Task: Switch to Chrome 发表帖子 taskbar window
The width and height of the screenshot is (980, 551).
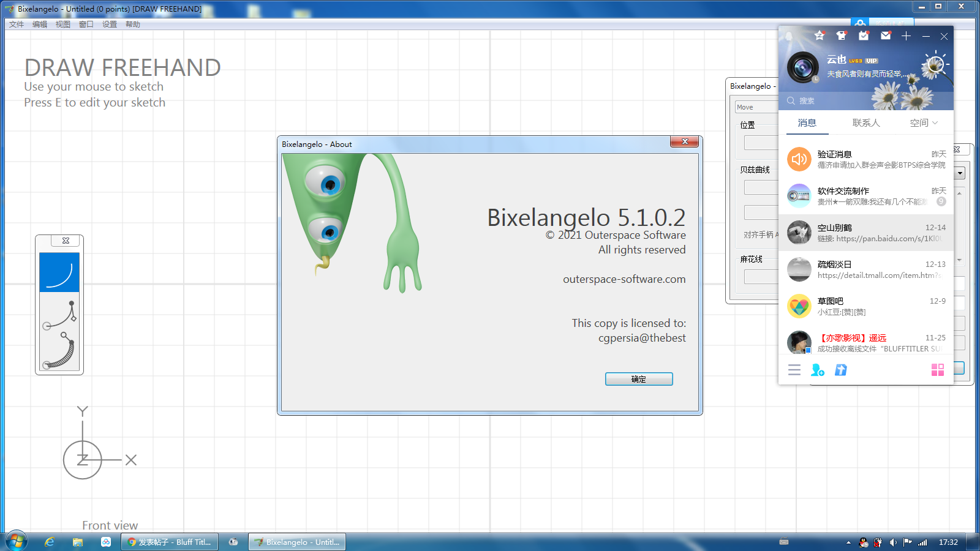Action: [x=170, y=542]
